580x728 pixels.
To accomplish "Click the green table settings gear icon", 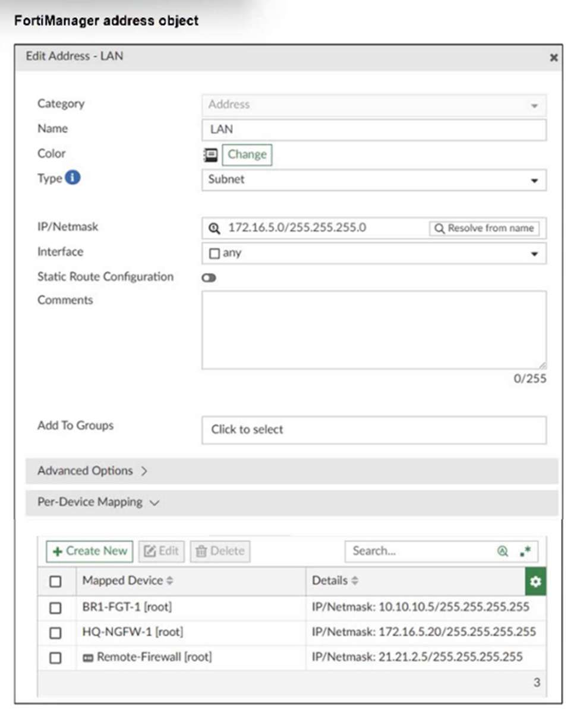I will (535, 581).
